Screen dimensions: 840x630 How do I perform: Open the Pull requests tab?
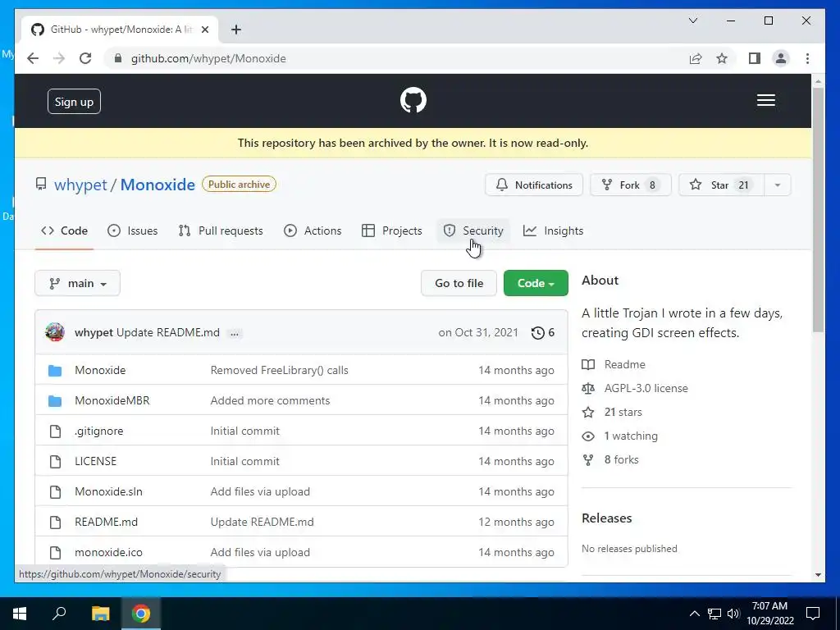click(220, 231)
